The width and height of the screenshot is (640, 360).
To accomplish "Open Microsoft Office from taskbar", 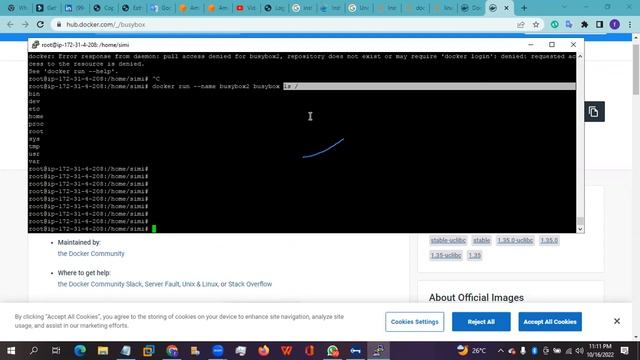I will 309,351.
